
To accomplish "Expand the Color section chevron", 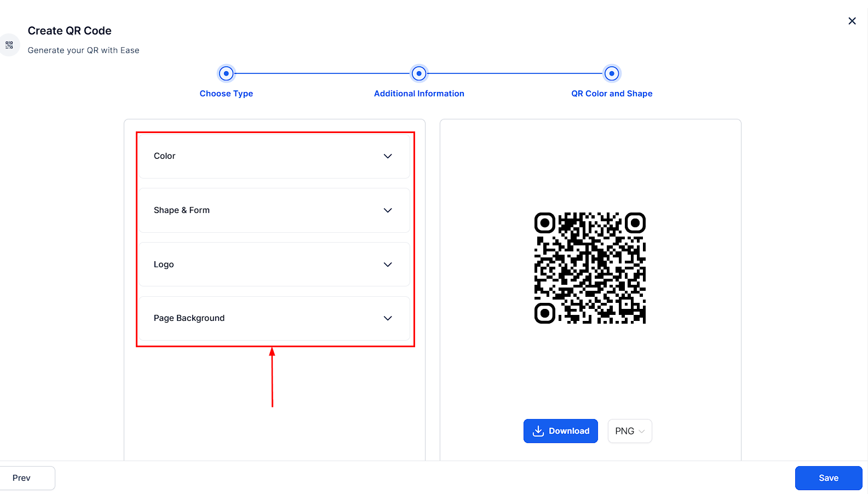I will [388, 156].
